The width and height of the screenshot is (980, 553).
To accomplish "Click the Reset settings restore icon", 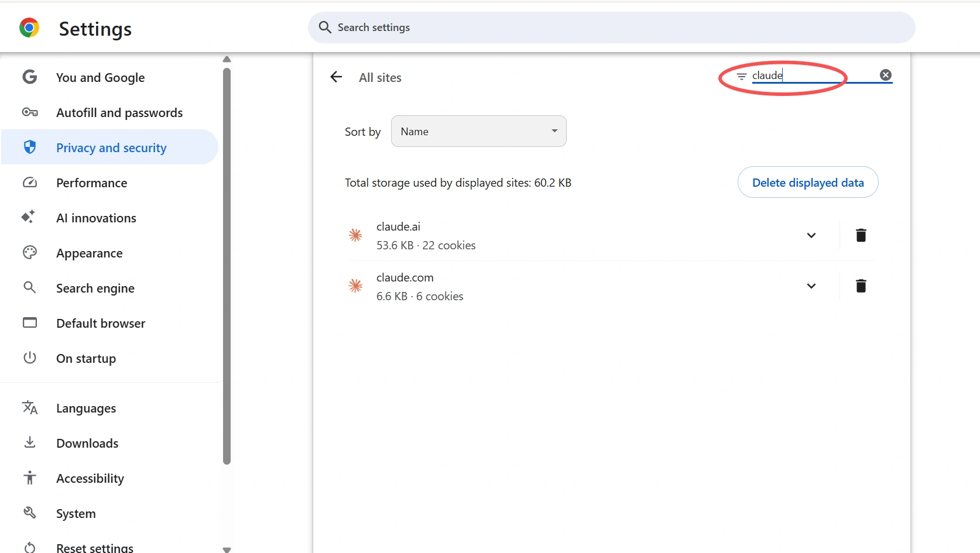I will coord(30,548).
